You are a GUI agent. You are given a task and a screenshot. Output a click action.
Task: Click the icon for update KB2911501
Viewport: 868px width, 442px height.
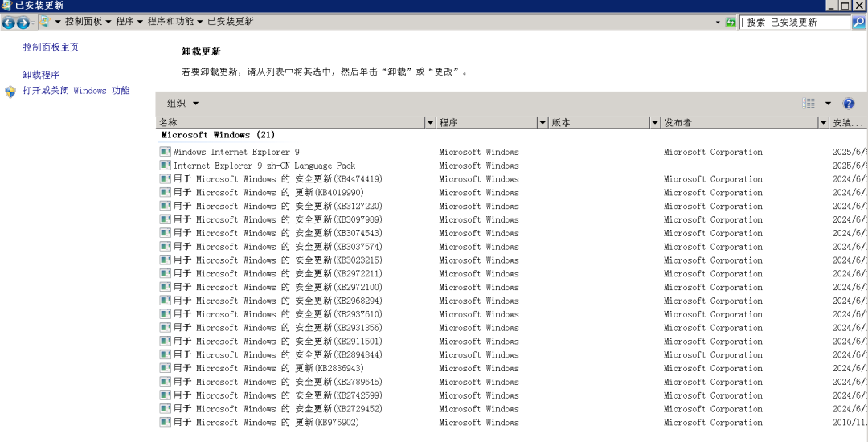click(x=165, y=341)
